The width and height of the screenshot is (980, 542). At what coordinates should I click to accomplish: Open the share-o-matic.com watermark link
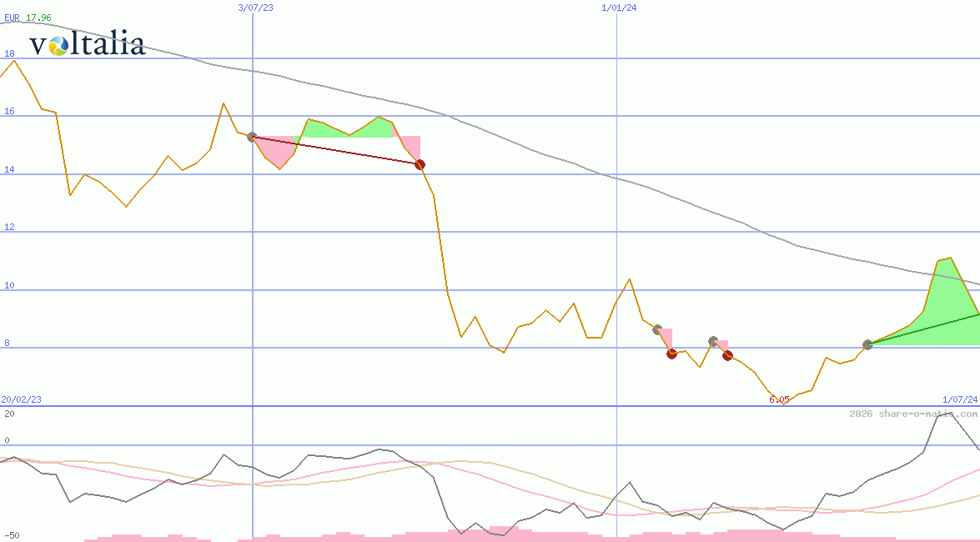click(x=912, y=414)
